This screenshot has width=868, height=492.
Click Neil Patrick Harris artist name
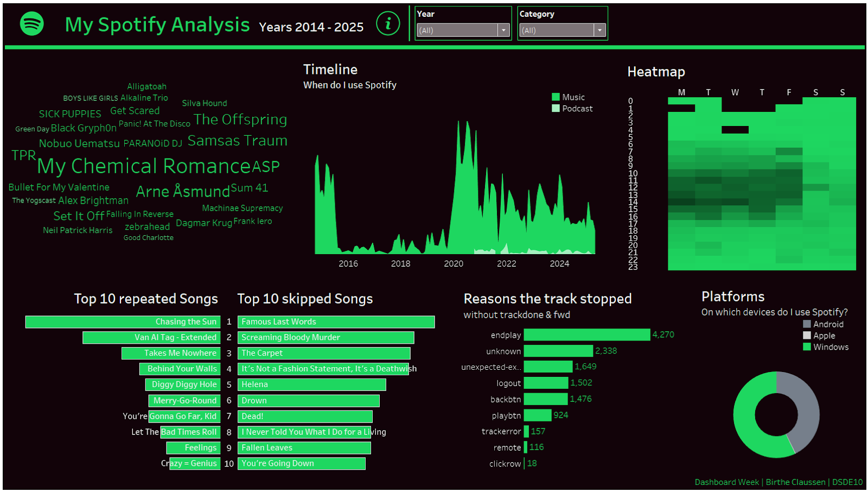78,230
